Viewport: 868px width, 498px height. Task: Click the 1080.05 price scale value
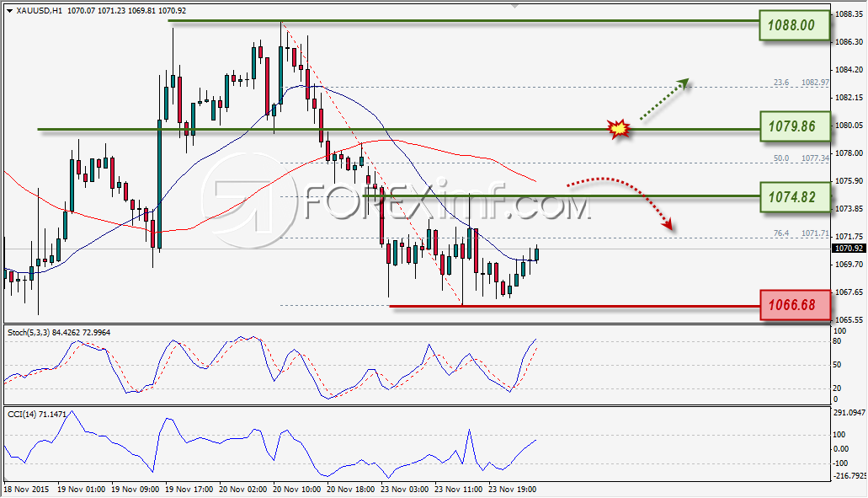[849, 126]
